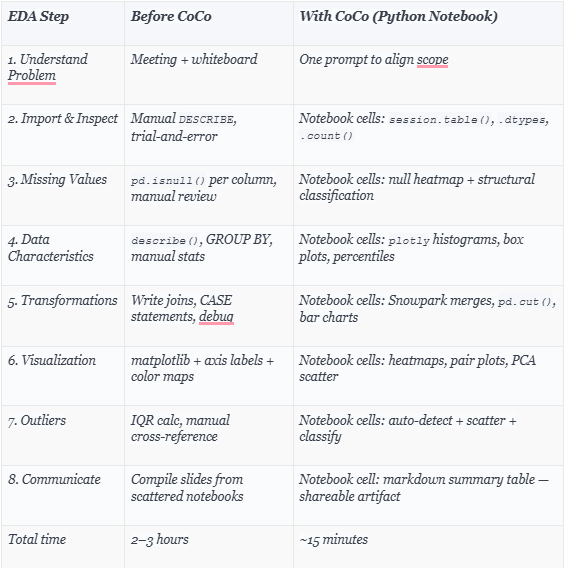Viewport: 564px width, 568px height.
Task: Click the '5. Transformations' row label
Action: pos(63,301)
